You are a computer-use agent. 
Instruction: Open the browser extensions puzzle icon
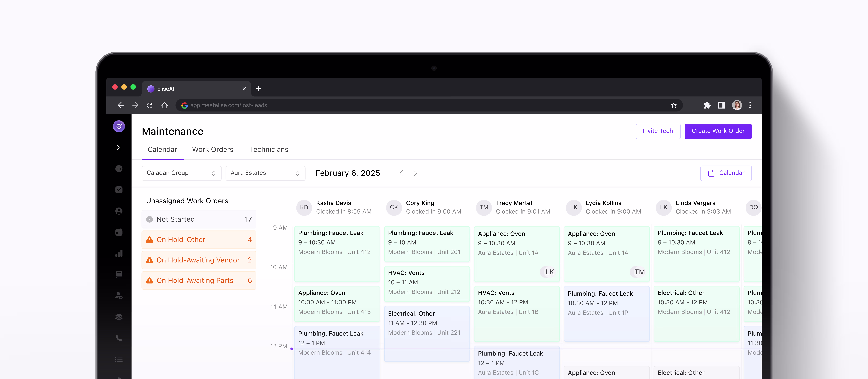click(x=707, y=105)
